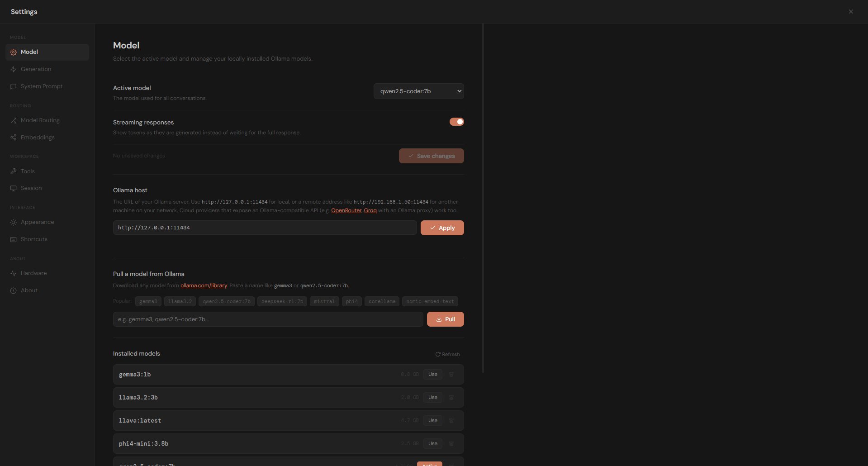Apply the Ollama host URL
The height and width of the screenshot is (466, 868).
pyautogui.click(x=442, y=228)
